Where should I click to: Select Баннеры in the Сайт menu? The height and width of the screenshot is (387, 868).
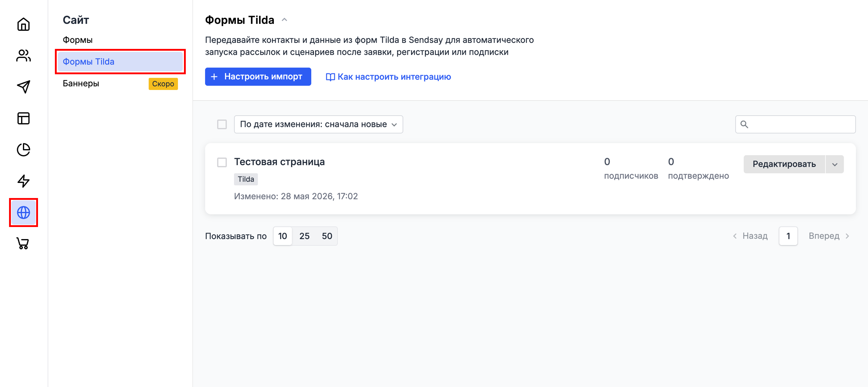(81, 83)
